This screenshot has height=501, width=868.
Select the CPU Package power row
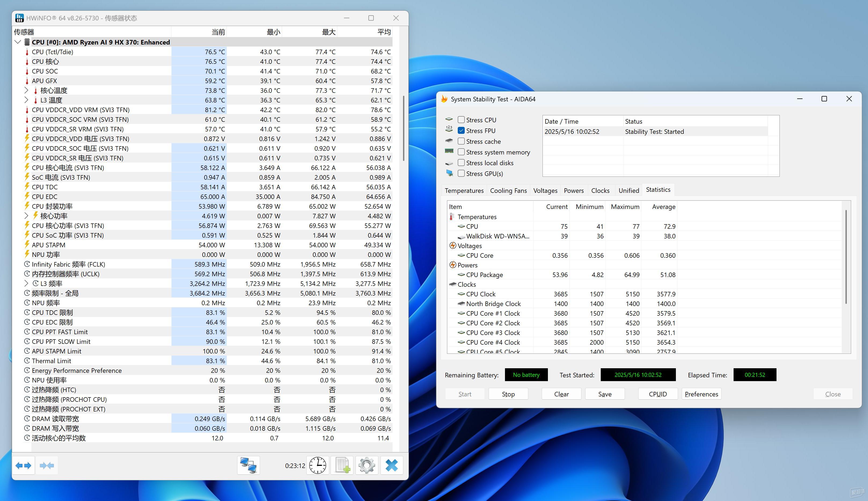(562, 275)
